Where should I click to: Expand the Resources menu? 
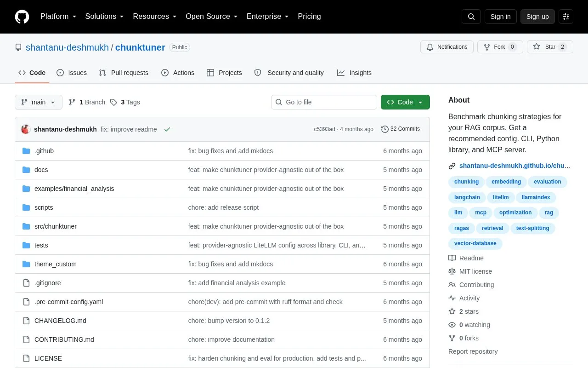pyautogui.click(x=155, y=17)
